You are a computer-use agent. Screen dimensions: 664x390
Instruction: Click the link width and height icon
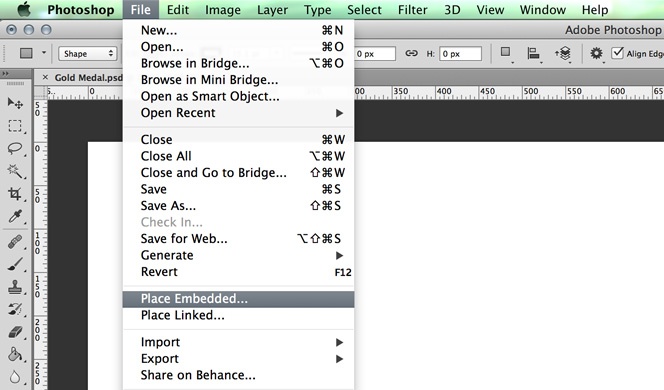411,53
